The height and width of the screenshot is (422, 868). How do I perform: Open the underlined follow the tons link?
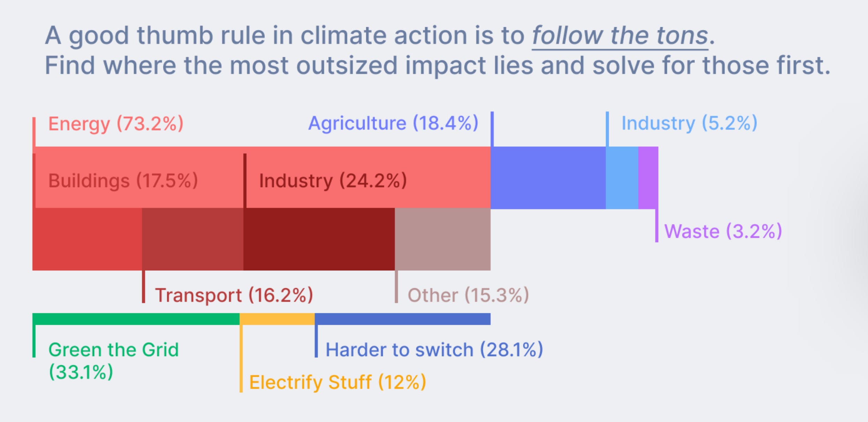(x=620, y=36)
